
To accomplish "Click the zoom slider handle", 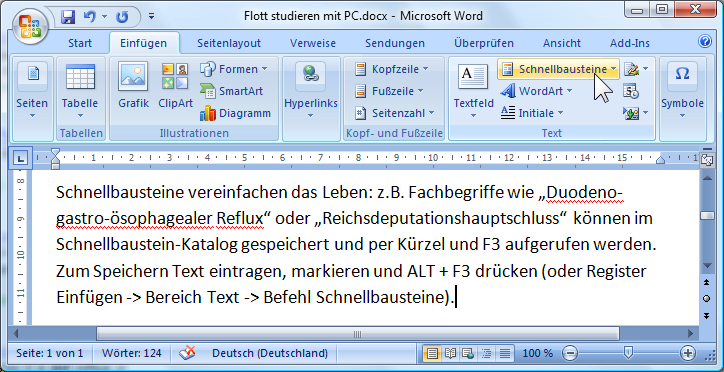I will click(x=628, y=353).
